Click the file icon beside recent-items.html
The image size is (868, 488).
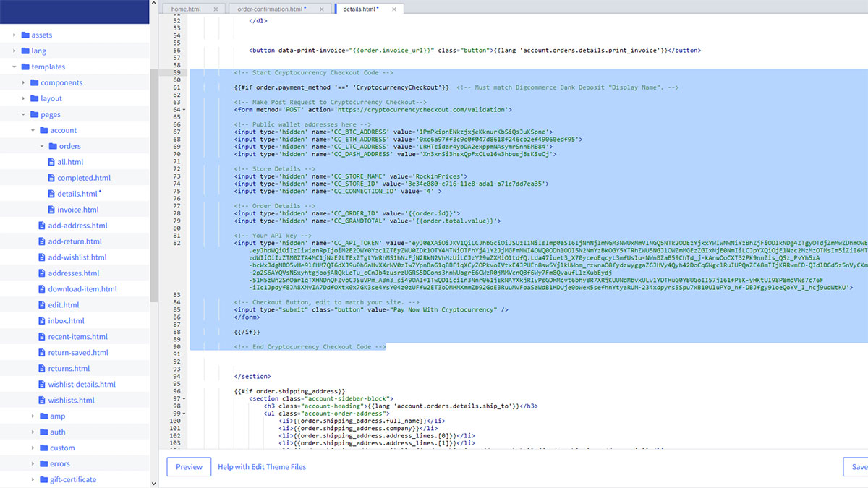point(42,337)
